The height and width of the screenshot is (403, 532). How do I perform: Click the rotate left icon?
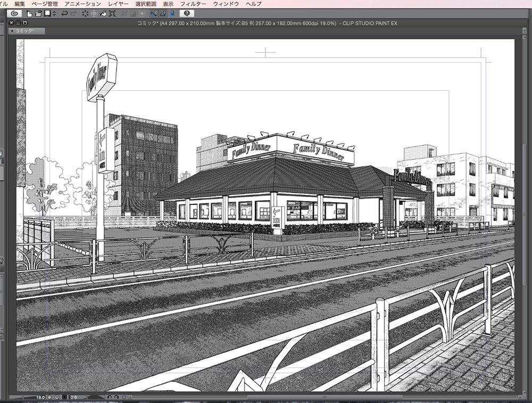tap(110, 397)
